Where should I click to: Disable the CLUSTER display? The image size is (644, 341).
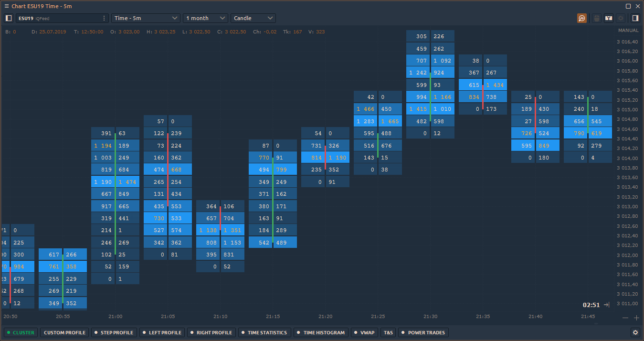21,332
